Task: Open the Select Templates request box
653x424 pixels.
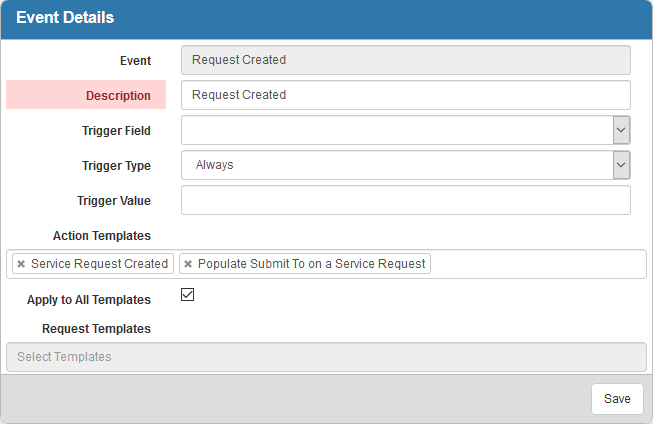Action: click(326, 357)
